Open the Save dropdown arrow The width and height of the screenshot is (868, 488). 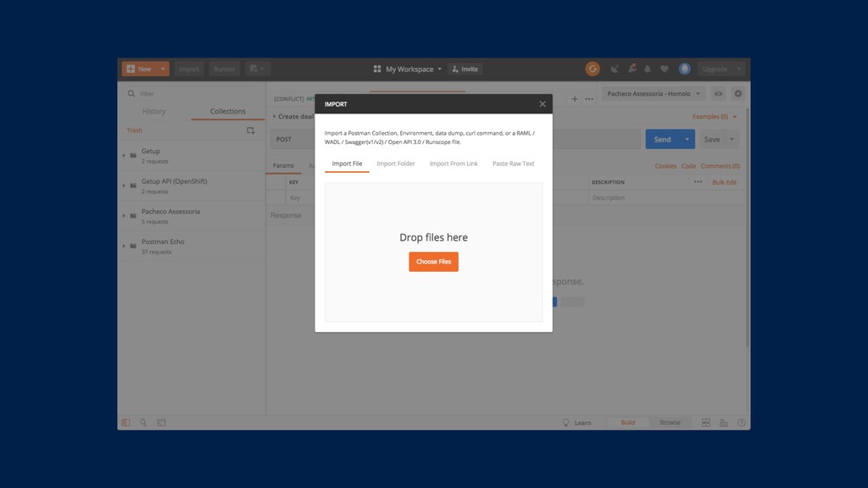732,140
